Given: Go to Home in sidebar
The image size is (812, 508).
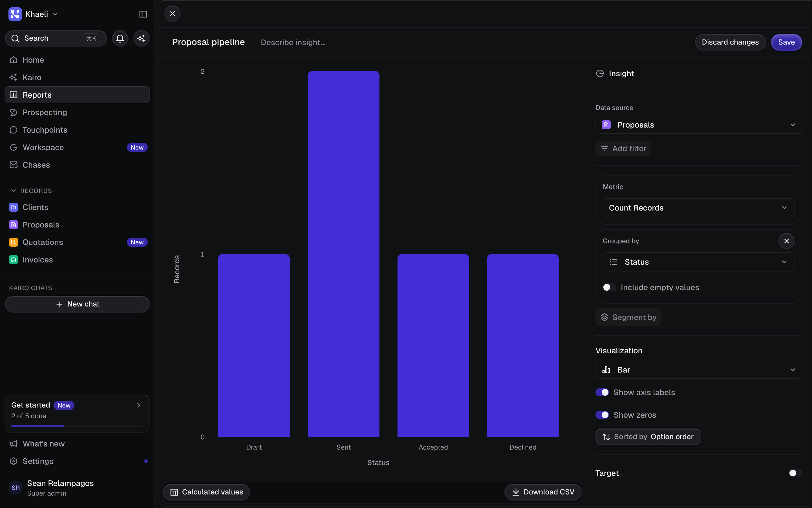Looking at the screenshot, I should 77,60.
